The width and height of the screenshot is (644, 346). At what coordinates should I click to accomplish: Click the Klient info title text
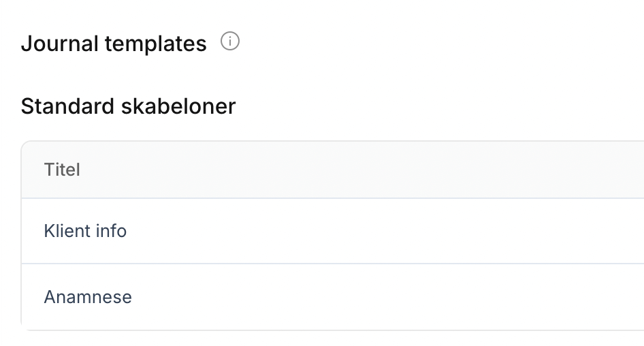tap(85, 231)
